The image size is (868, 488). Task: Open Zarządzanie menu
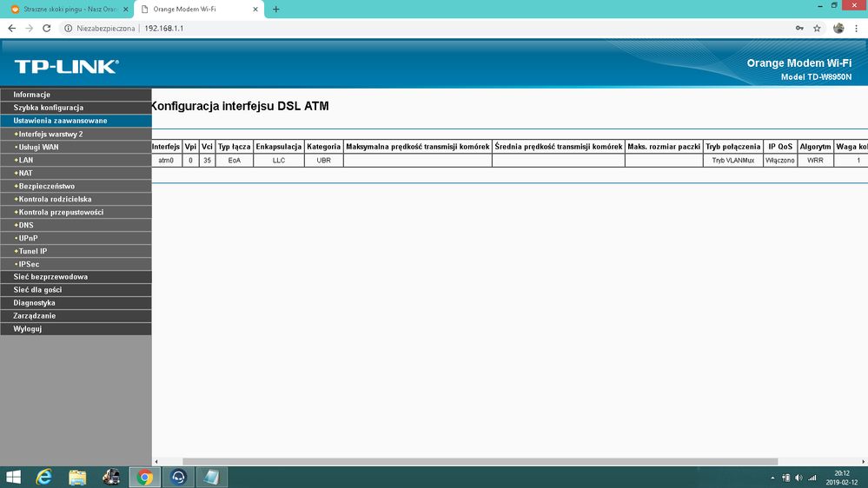click(x=76, y=316)
